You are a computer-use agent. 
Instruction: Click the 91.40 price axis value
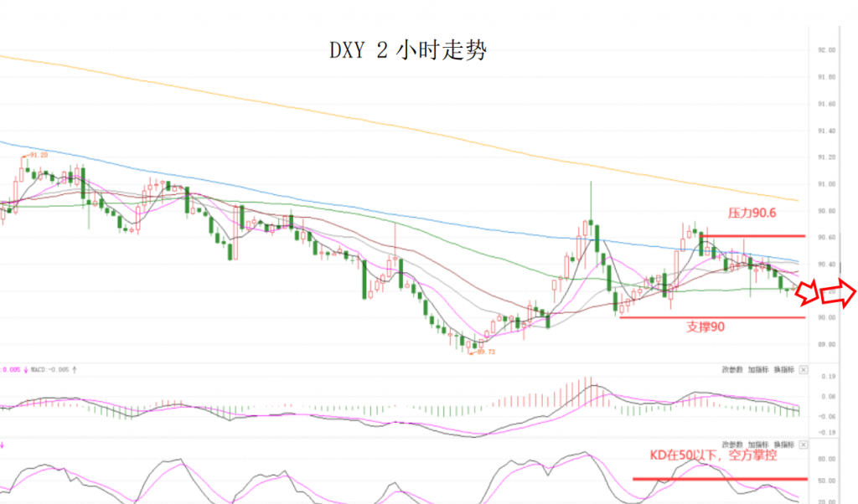(827, 131)
